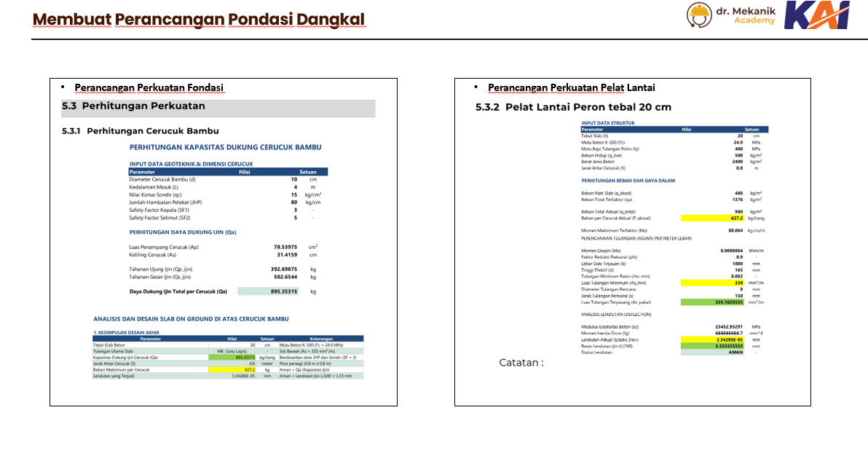Screen dimensions: 868x453
Task: Click yellow 330 'Luas Tulangan Minimum' value
Action: (x=713, y=283)
